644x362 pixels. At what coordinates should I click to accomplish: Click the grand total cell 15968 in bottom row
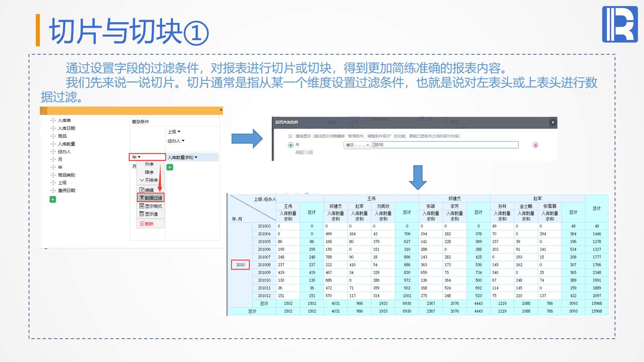point(597,311)
